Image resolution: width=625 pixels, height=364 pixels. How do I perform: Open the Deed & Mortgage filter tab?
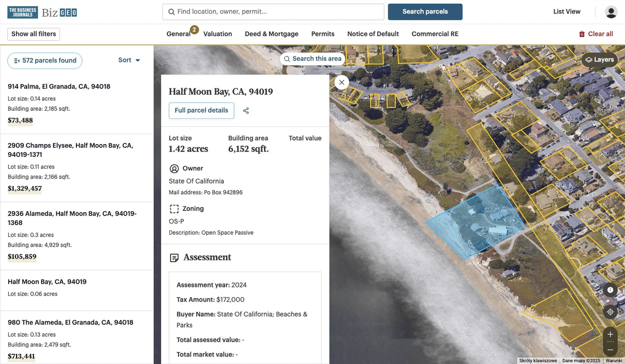272,34
